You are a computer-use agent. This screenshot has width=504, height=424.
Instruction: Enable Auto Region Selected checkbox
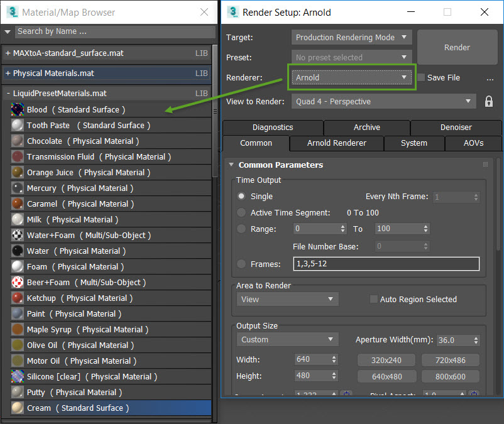point(373,299)
